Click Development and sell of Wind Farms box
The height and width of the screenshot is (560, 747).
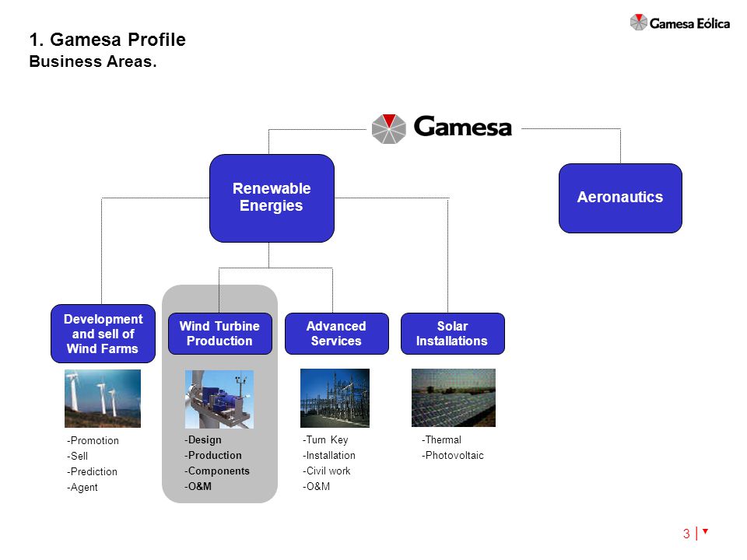click(103, 334)
